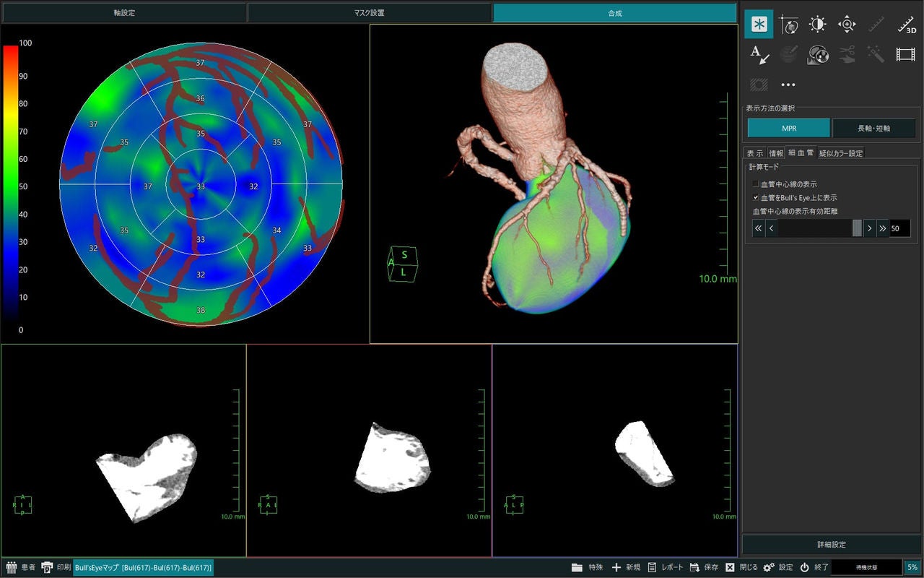Click the レポート button in bottom bar

tap(665, 567)
